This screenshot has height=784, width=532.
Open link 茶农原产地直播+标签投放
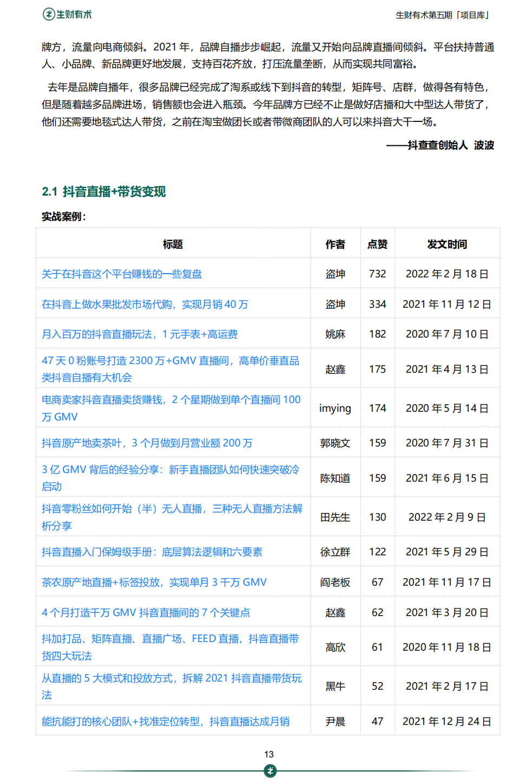pyautogui.click(x=154, y=582)
